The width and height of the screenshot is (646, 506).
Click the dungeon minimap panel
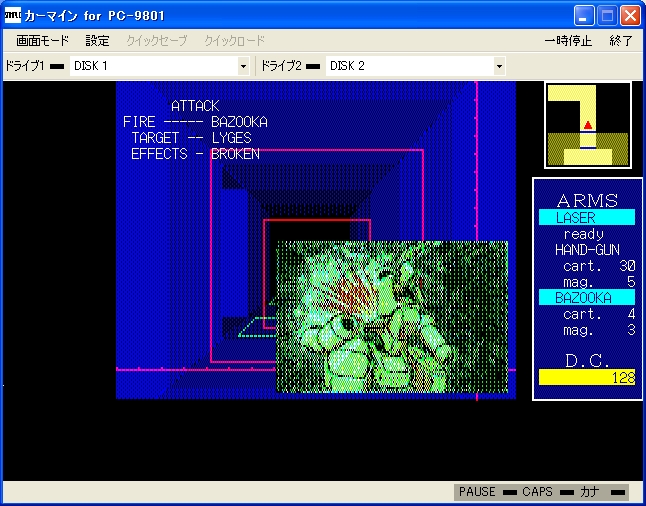click(x=588, y=125)
